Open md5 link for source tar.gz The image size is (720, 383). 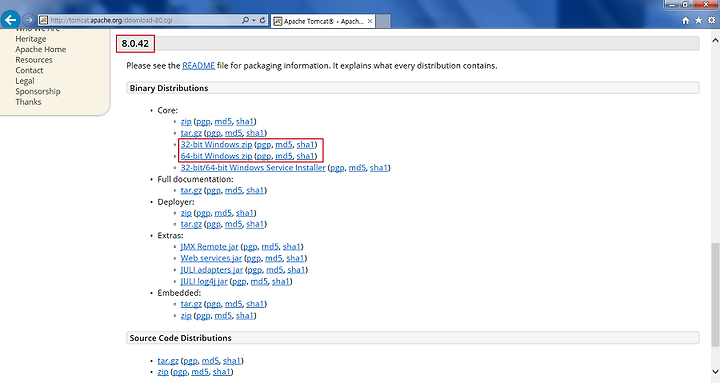coord(210,361)
